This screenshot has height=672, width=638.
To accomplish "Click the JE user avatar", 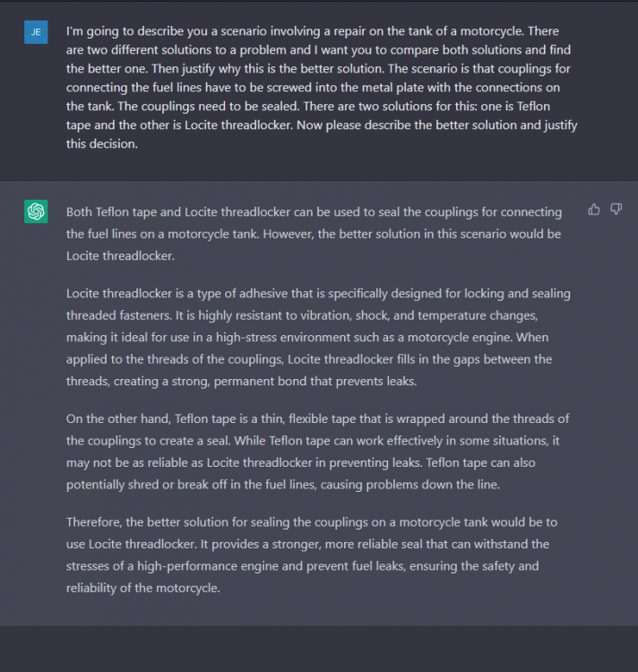I will (x=36, y=31).
